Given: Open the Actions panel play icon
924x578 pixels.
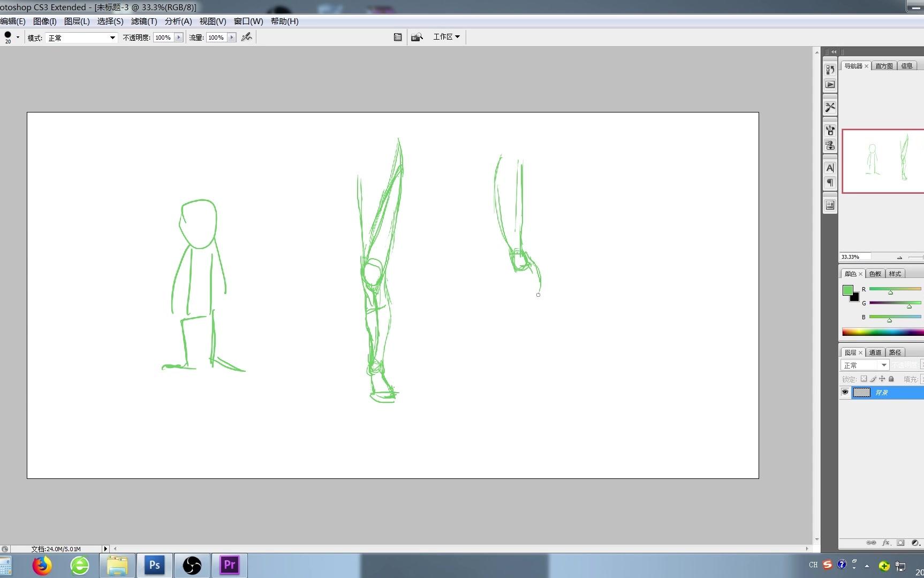Looking at the screenshot, I should point(830,85).
